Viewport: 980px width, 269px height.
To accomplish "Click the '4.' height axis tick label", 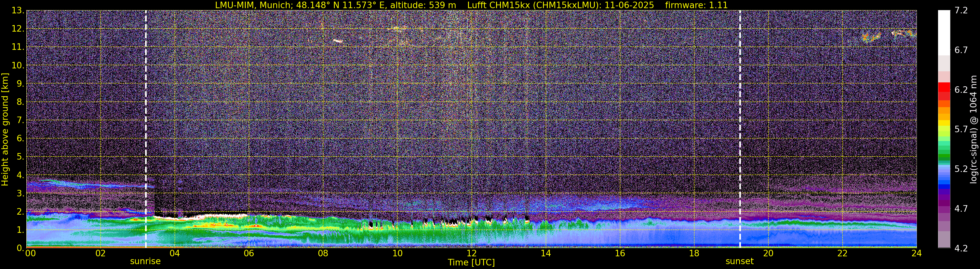I will point(20,175).
